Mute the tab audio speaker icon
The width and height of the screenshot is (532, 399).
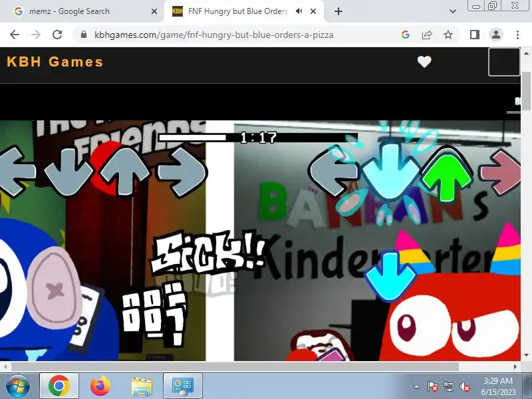click(299, 11)
